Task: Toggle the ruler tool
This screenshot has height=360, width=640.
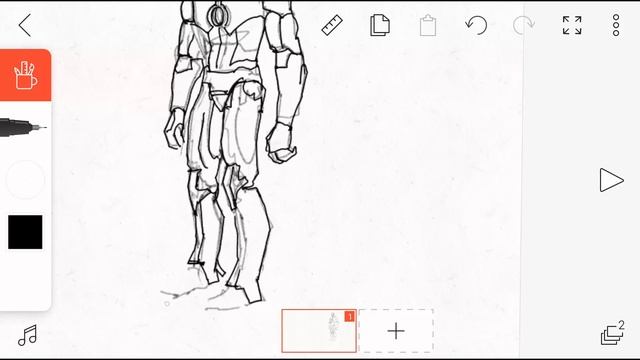Action: pyautogui.click(x=332, y=25)
